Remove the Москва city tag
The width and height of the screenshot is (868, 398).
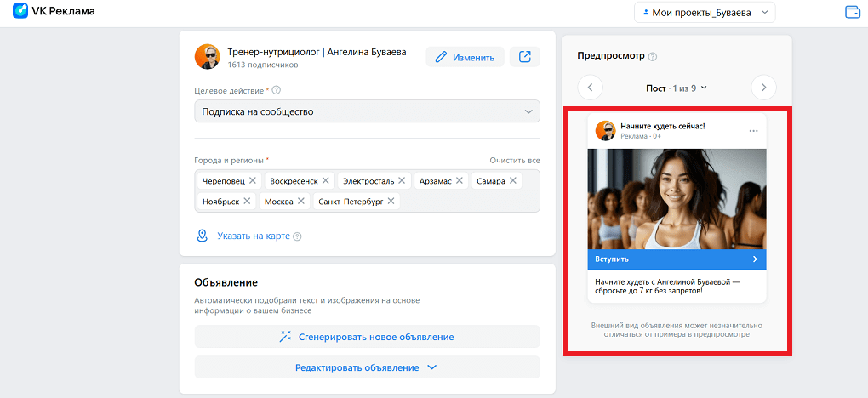(x=301, y=201)
